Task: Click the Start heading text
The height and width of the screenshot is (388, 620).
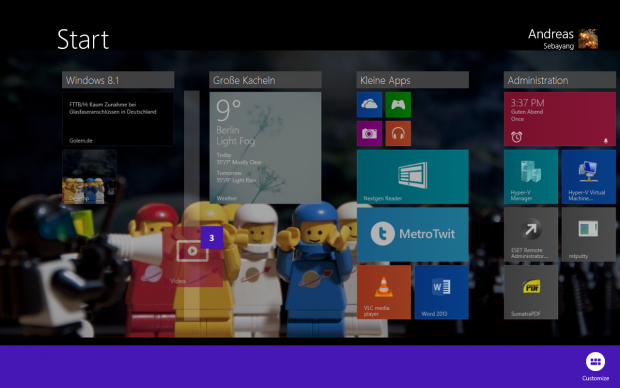Action: 83,40
